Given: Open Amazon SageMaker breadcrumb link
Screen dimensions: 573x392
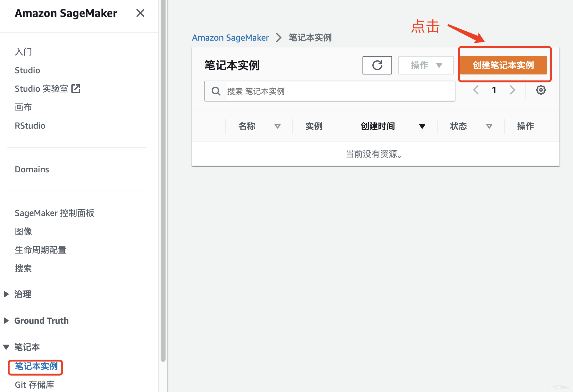Looking at the screenshot, I should point(230,38).
